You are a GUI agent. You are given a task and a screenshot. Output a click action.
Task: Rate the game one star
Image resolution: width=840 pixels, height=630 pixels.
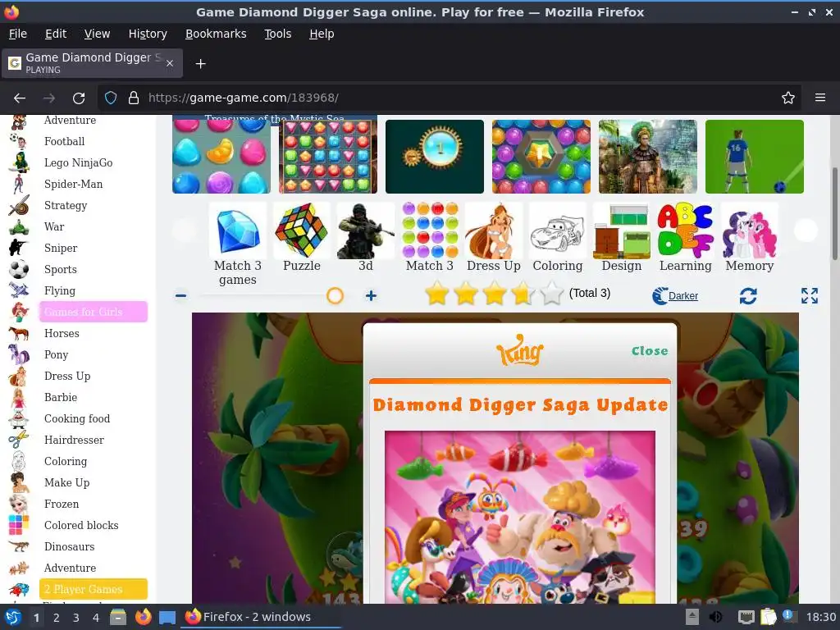437,294
